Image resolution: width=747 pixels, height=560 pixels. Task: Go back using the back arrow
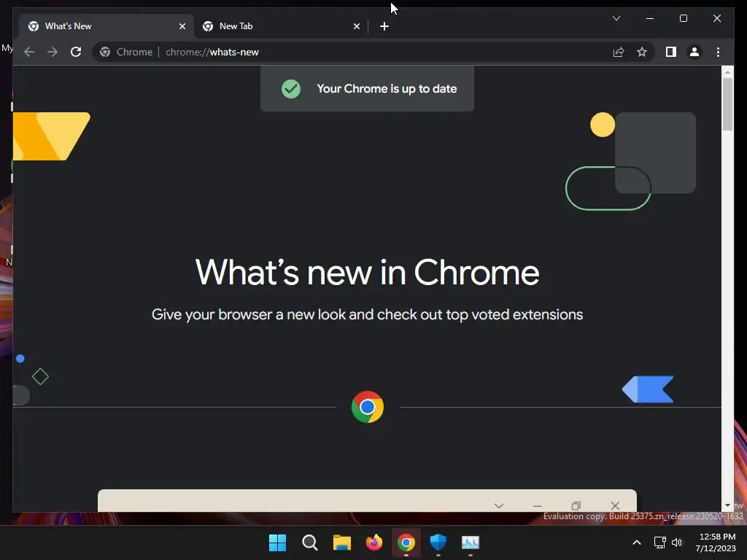(x=29, y=52)
